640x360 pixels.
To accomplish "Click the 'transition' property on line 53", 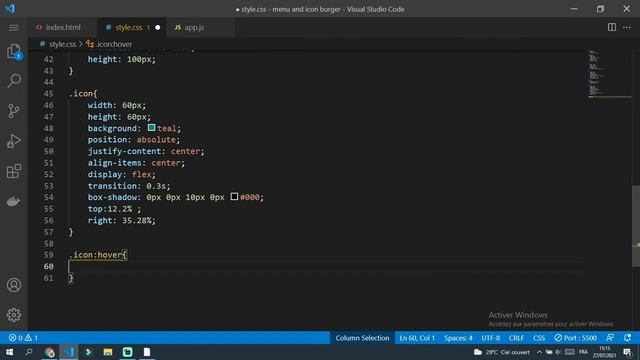I will 112,186.
